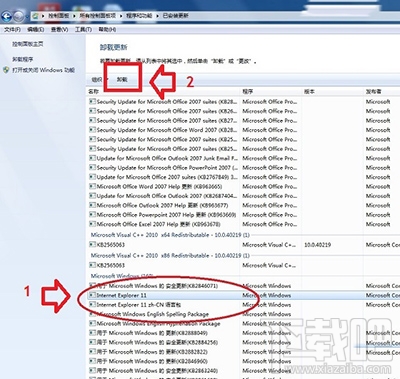This screenshot has height=379, width=400.
Task: Click the icon beside Outlook 2007 Help KB963677
Action: pyautogui.click(x=92, y=205)
